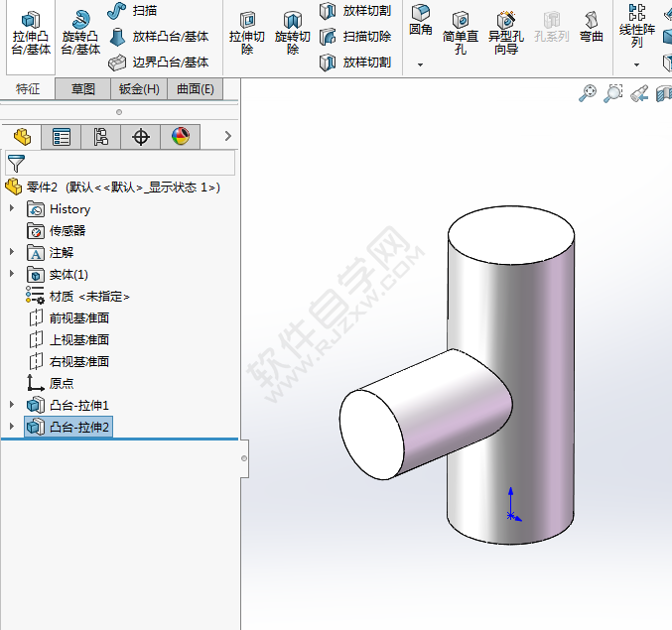Choose the 扫描 sweep tool

click(132, 11)
